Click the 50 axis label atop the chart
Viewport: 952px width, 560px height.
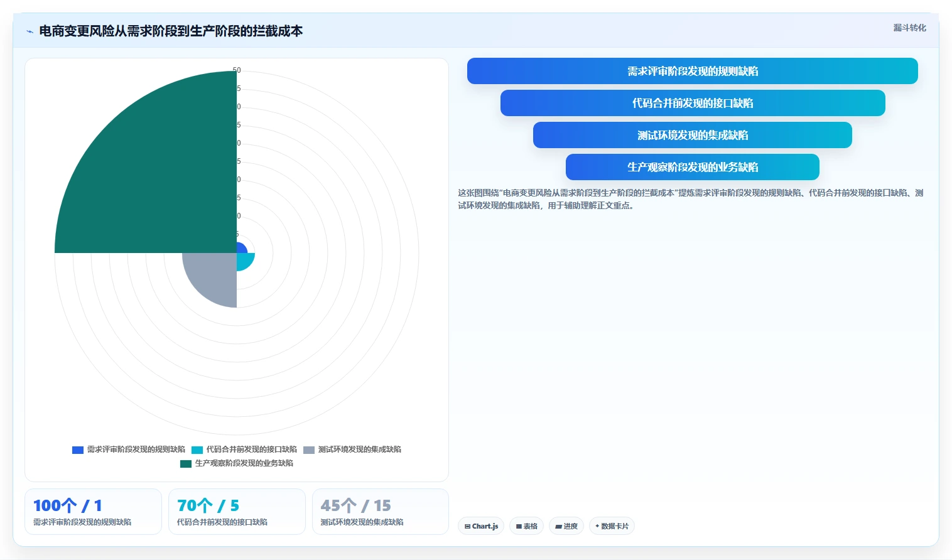click(237, 70)
